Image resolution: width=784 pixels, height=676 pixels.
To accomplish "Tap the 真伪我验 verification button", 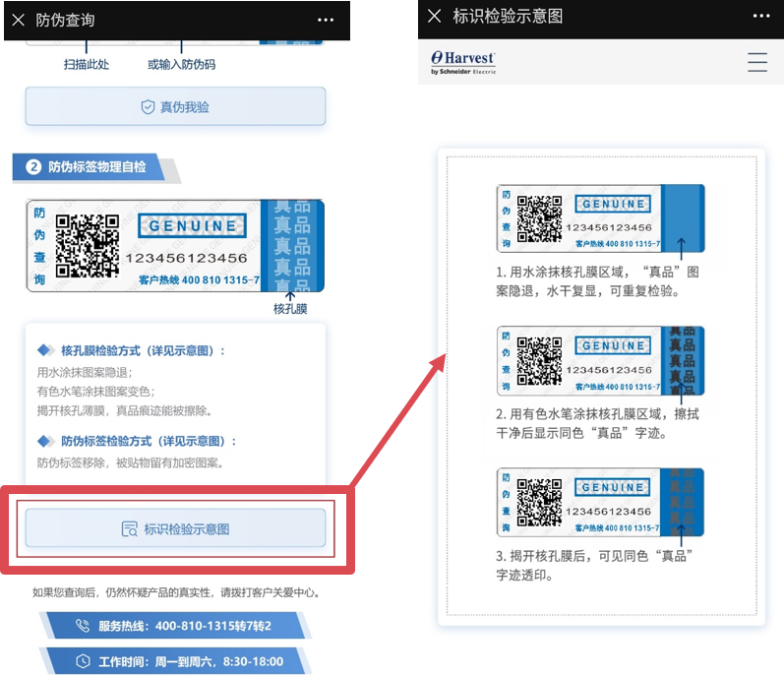I will (175, 106).
